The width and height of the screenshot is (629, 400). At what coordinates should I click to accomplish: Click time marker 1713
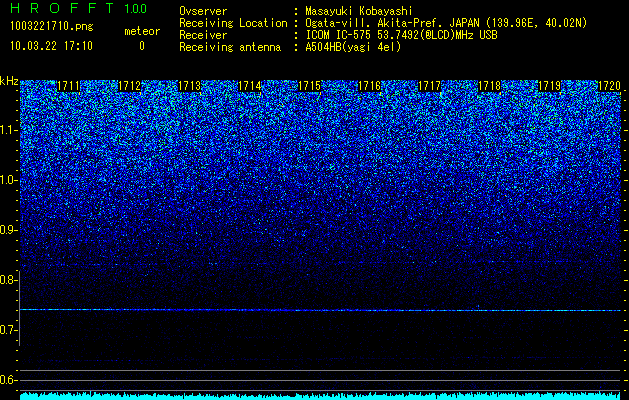(189, 86)
